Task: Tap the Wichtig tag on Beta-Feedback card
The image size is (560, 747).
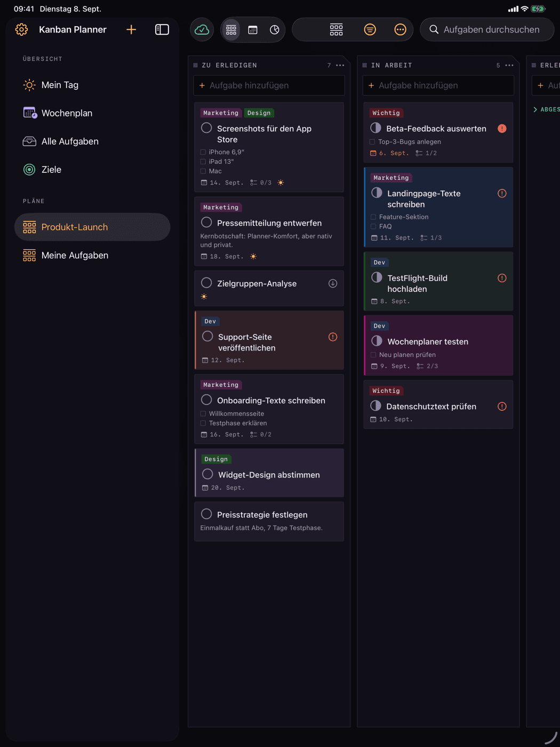Action: click(386, 113)
